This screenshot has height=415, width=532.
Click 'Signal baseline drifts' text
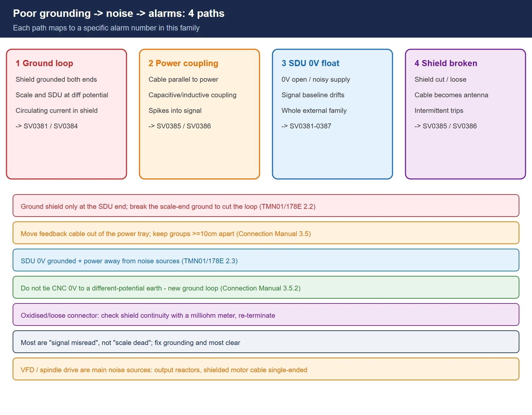coord(313,95)
